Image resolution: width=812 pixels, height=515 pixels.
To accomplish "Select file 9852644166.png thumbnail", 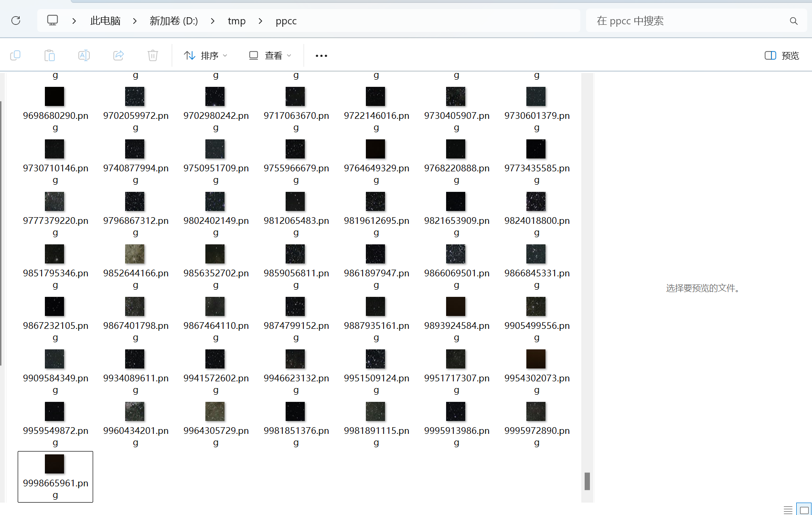I will pos(135,254).
